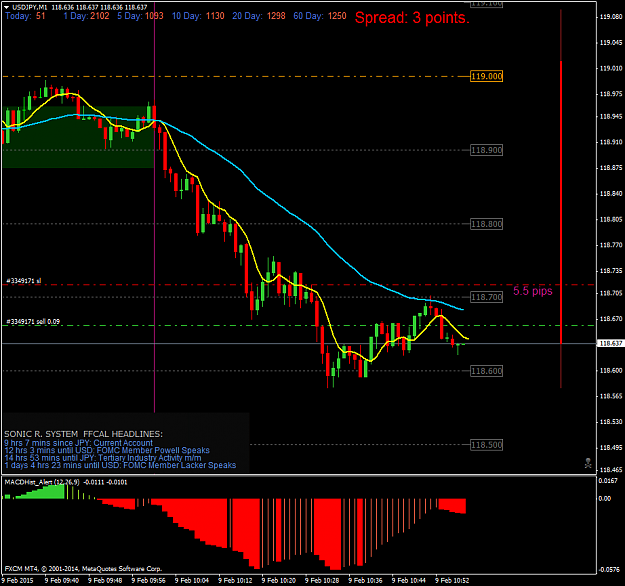
Task: Open the dropdown arrow beside USDJPY,M1 title
Action: point(6,7)
